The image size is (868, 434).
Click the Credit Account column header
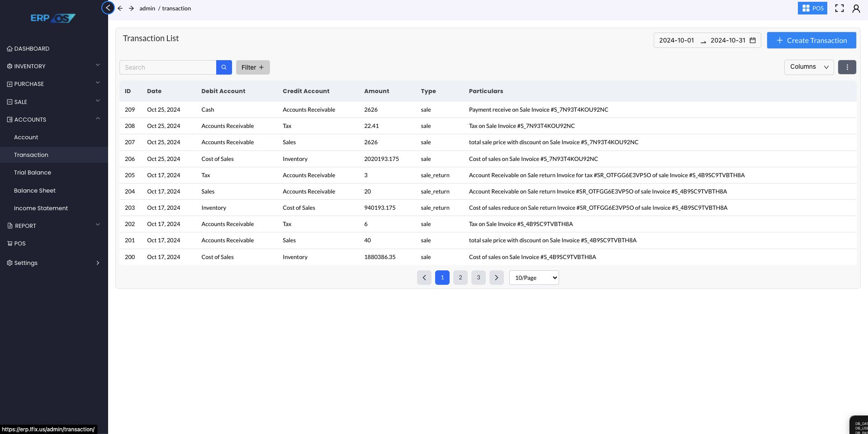306,91
